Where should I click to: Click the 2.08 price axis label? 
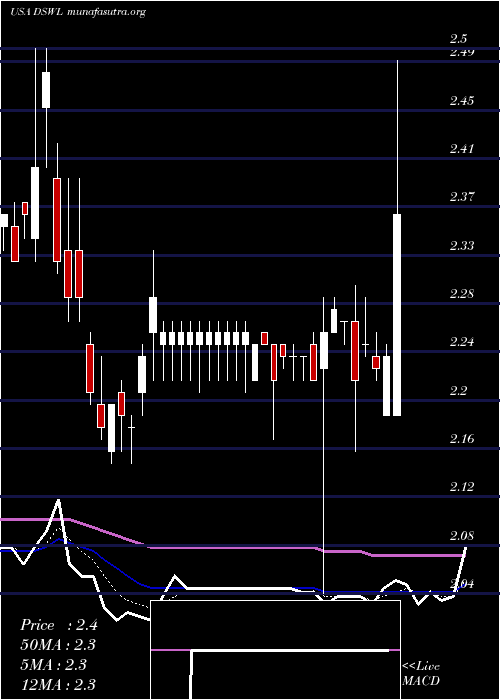(462, 536)
